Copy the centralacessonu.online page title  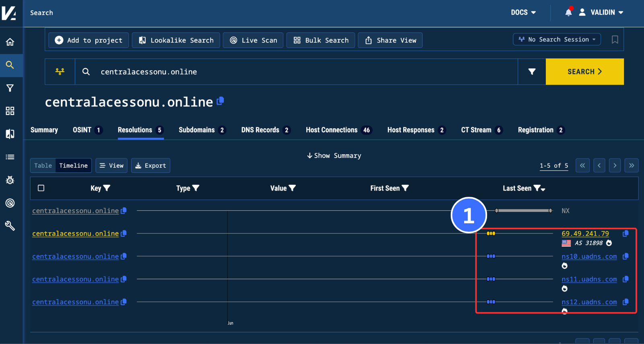point(220,101)
